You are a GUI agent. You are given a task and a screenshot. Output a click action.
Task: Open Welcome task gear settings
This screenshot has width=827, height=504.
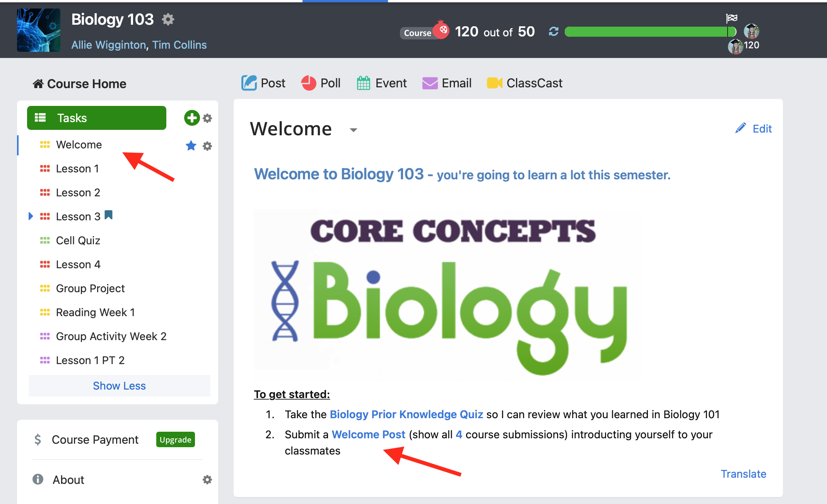point(208,146)
